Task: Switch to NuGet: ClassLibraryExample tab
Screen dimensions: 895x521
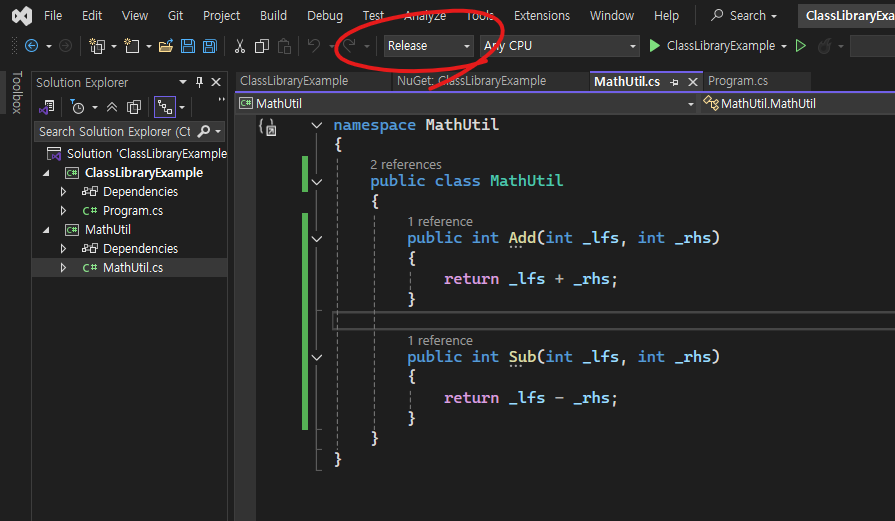Action: click(471, 81)
